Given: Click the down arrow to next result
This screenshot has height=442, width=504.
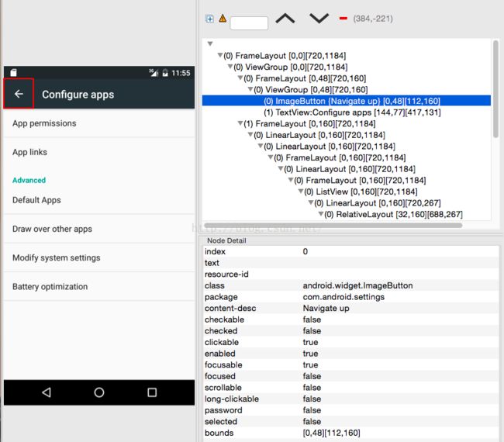Looking at the screenshot, I should 319,19.
